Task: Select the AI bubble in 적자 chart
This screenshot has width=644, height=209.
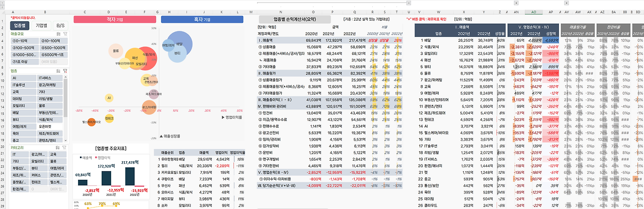Action: [x=109, y=98]
